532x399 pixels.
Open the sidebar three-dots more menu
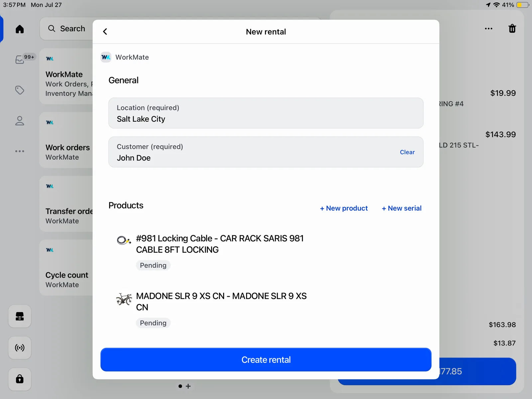(20, 151)
